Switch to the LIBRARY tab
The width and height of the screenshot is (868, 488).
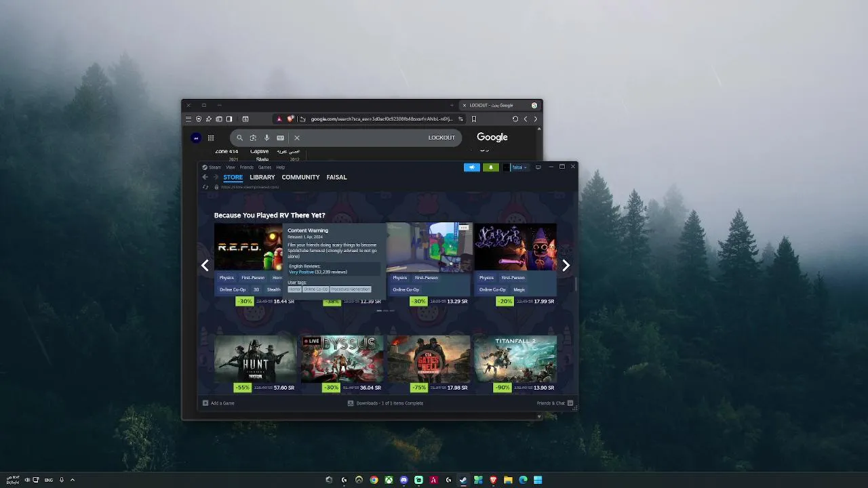262,177
